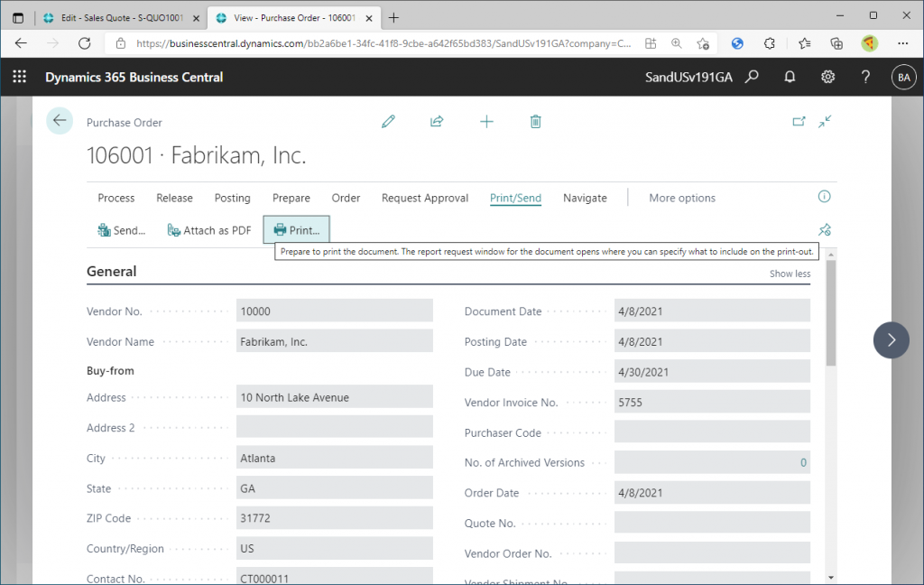Click the page vertical scrollbar thumb

[x=831, y=312]
